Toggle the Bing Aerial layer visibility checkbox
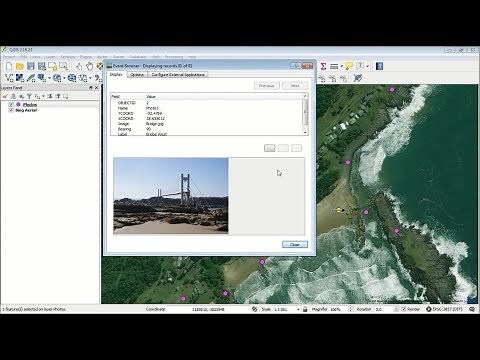 point(11,110)
